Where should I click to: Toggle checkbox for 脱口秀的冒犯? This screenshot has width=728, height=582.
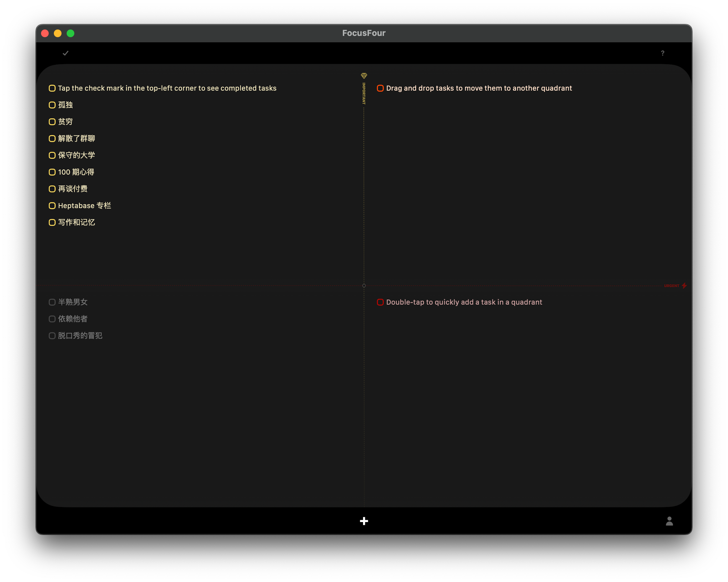[52, 336]
